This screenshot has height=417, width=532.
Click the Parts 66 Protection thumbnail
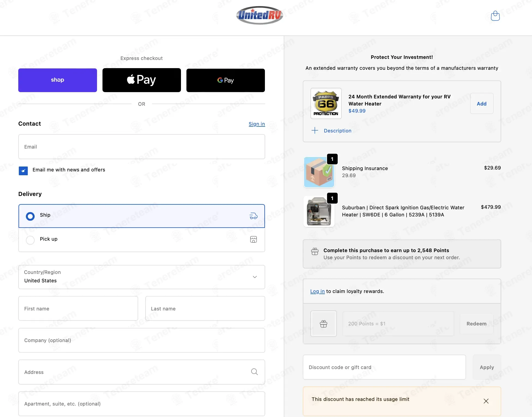[326, 103]
